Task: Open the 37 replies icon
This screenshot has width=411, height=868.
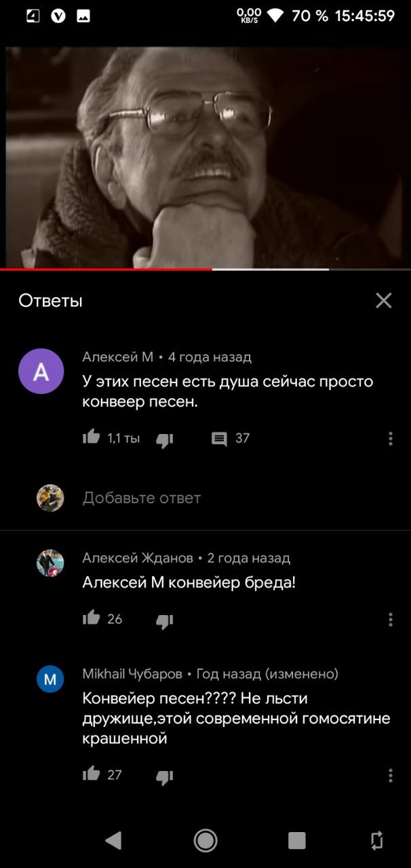Action: point(219,439)
